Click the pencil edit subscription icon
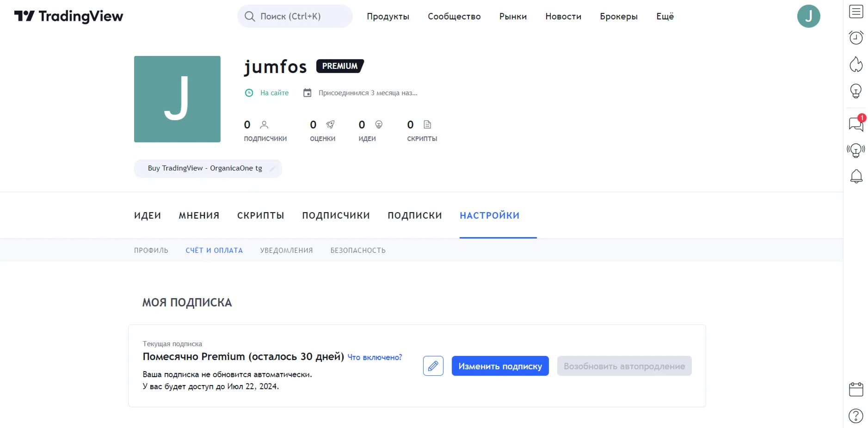868x428 pixels. [x=433, y=366]
